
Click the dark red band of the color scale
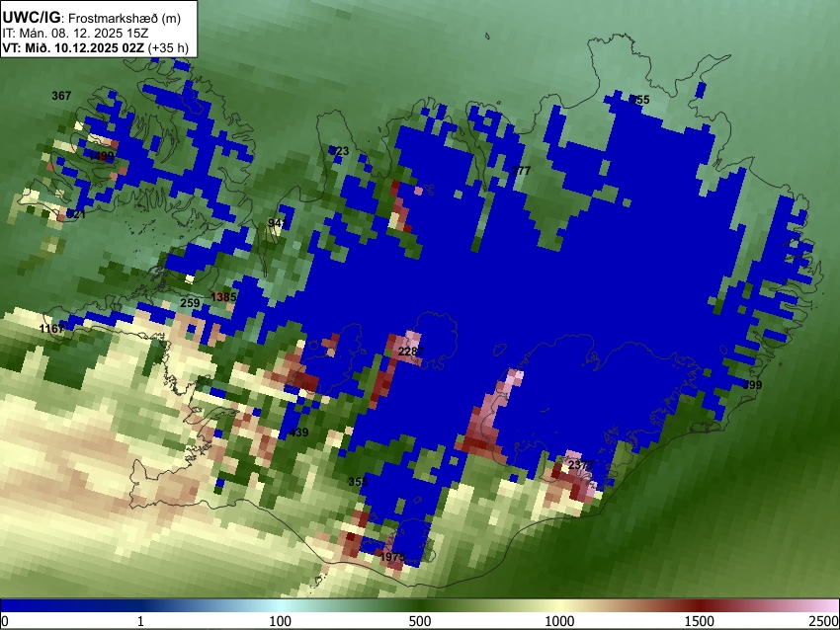tap(700, 605)
